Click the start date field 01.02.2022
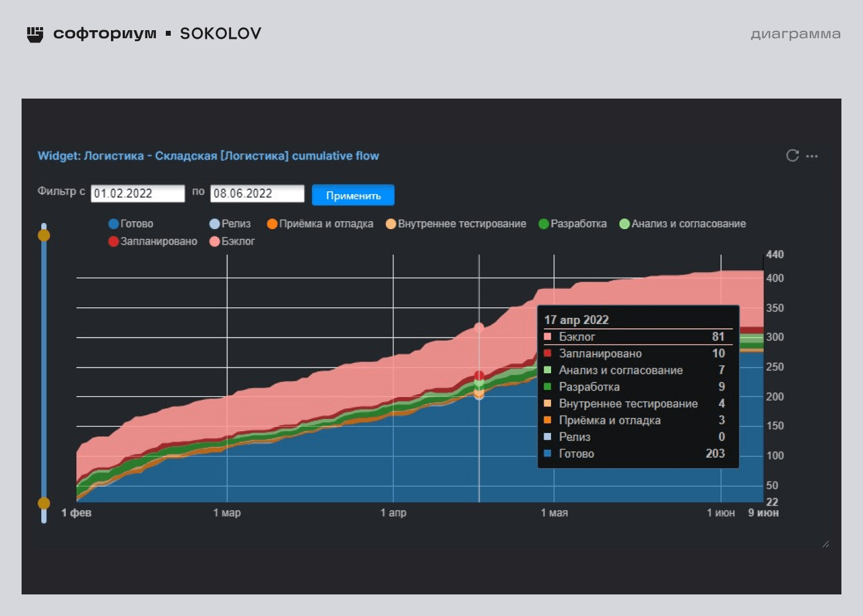 tap(137, 193)
